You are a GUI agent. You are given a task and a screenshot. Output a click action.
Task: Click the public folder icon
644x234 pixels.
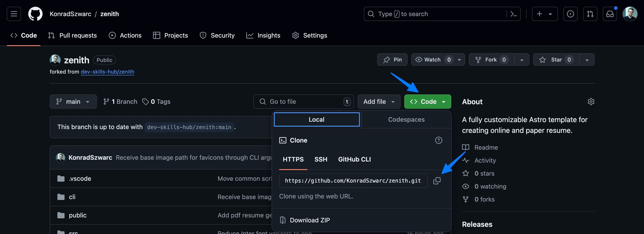(61, 215)
